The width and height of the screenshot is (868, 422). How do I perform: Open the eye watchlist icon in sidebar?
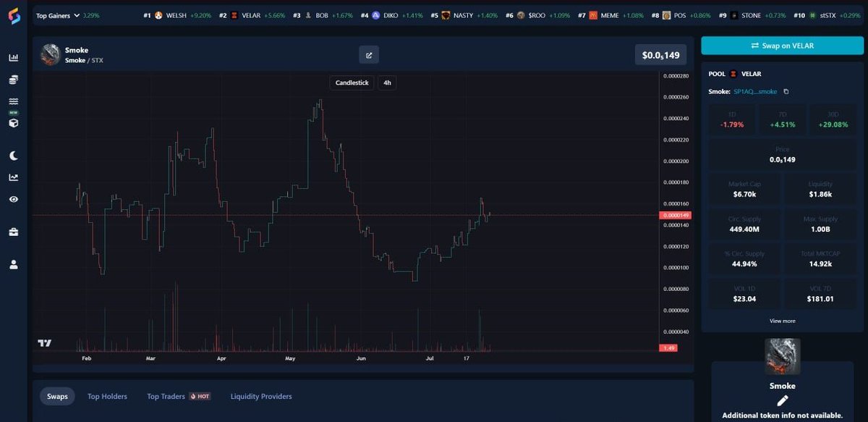pyautogui.click(x=14, y=199)
